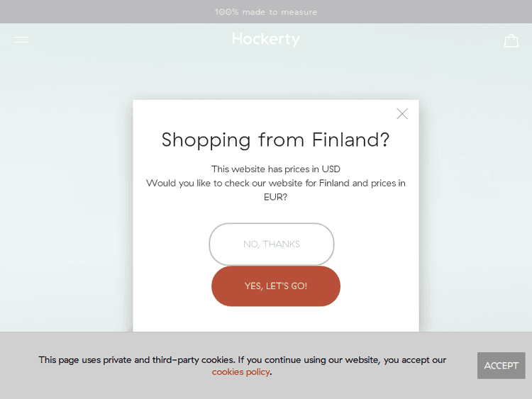
Task: Click the Shopping from Finland? heading
Action: pyautogui.click(x=275, y=140)
